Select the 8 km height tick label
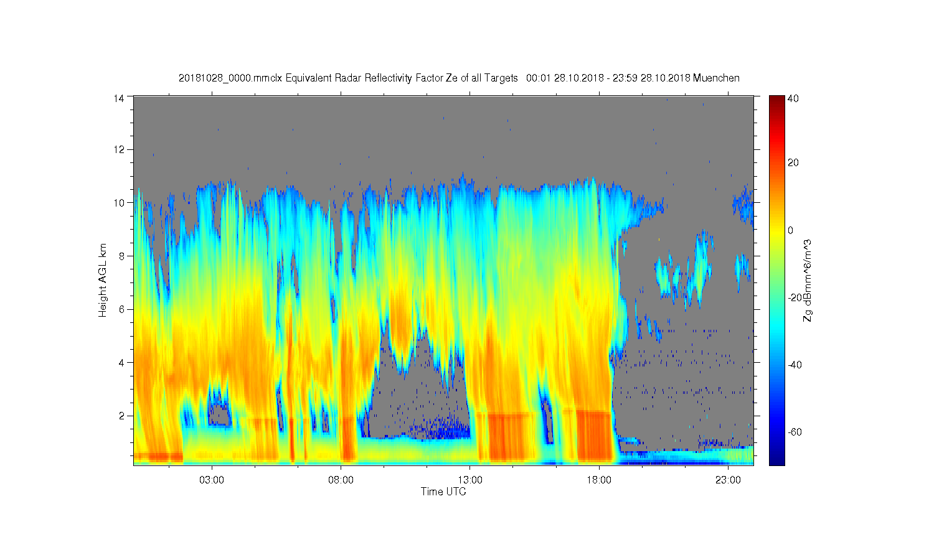 click(123, 256)
